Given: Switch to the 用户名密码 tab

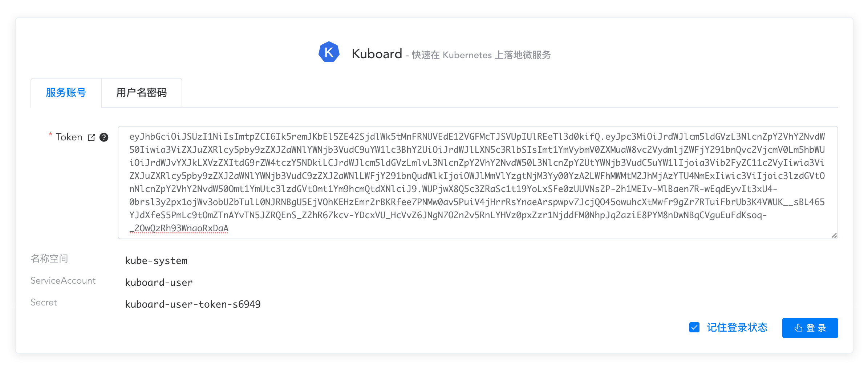Looking at the screenshot, I should click(142, 93).
